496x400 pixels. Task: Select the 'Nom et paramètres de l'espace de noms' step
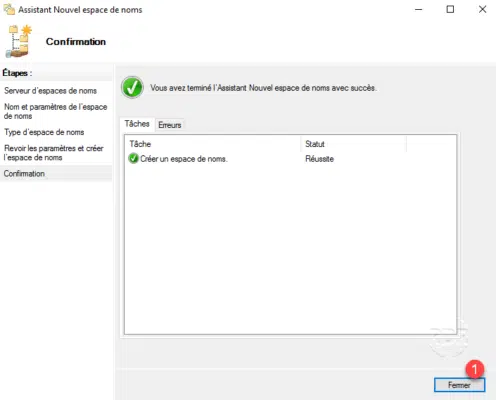[x=55, y=111]
